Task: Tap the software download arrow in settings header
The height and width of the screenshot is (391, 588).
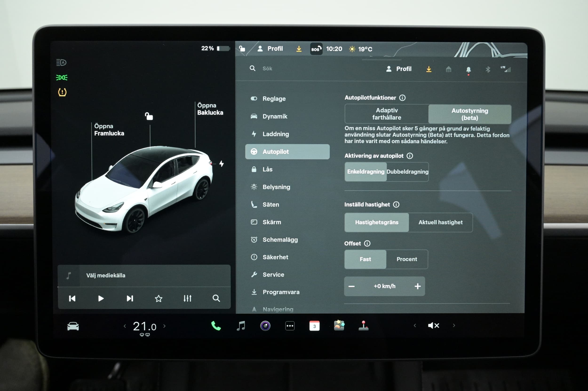Action: point(429,69)
